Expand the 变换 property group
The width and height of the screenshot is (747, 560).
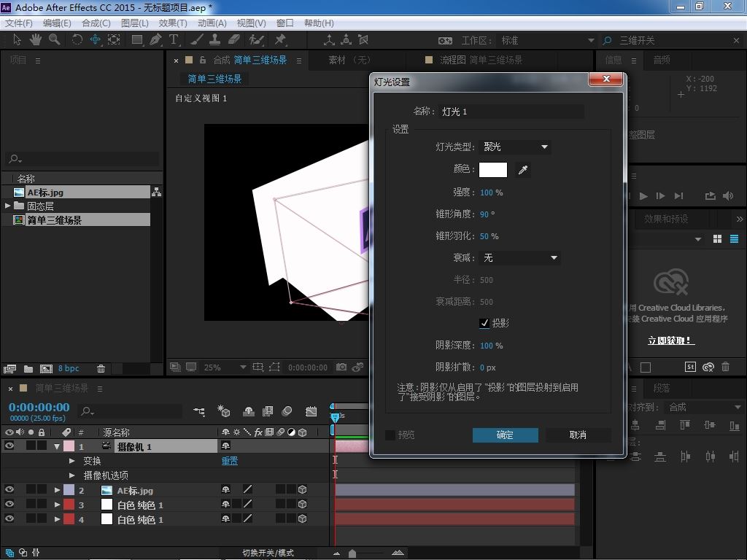[72, 461]
